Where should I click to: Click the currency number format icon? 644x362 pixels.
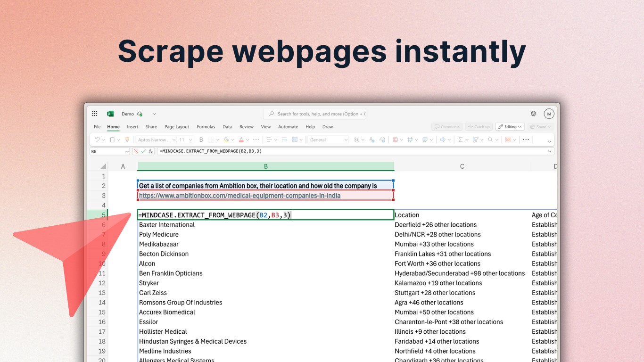[x=356, y=140]
